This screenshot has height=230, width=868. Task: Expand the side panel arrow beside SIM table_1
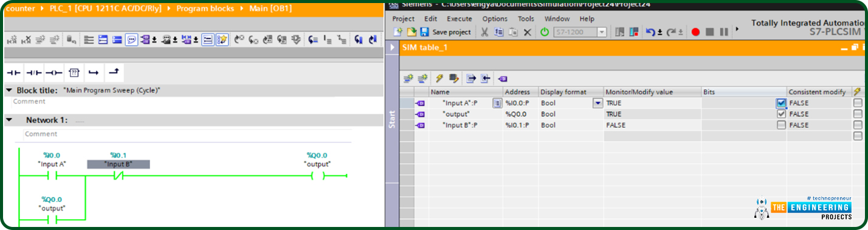391,47
